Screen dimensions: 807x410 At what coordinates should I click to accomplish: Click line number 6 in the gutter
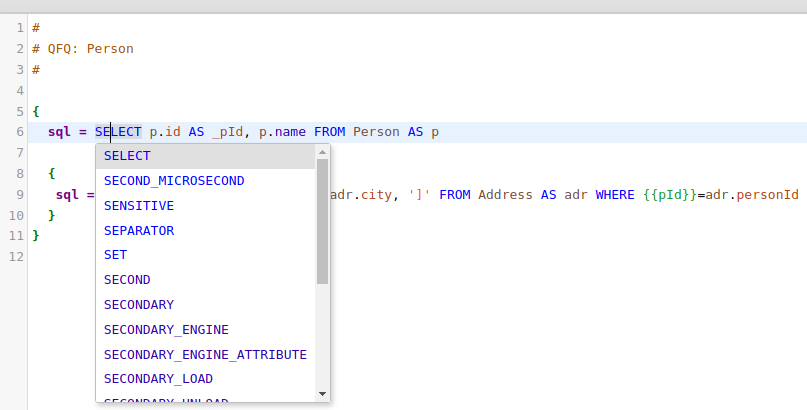tap(20, 132)
